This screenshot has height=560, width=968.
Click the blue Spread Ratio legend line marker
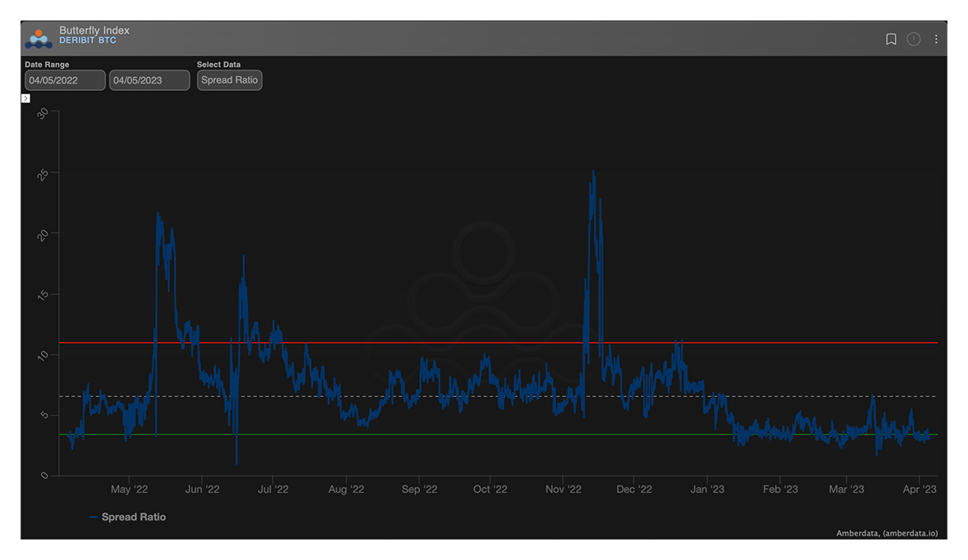click(93, 517)
